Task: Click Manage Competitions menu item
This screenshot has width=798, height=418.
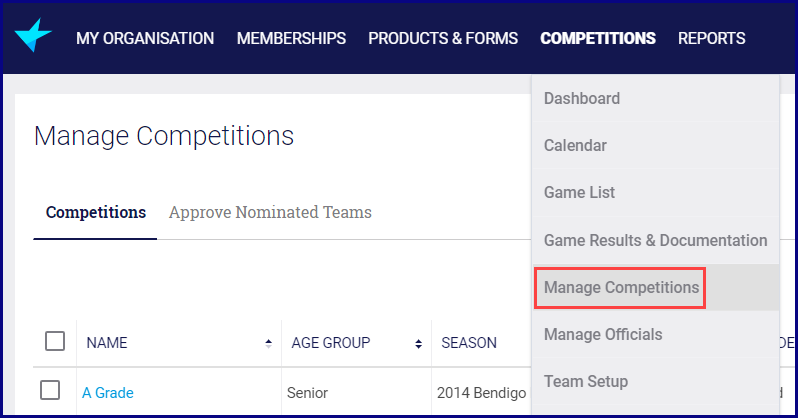Action: tap(621, 287)
